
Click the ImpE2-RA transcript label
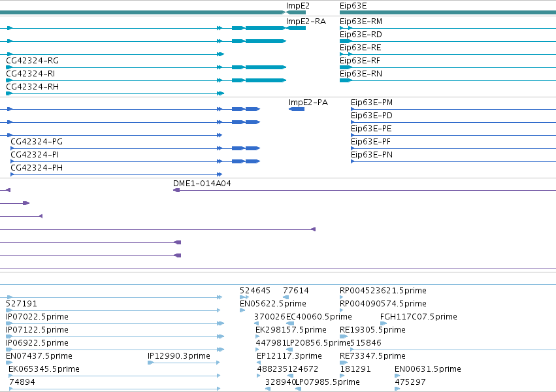coord(306,22)
